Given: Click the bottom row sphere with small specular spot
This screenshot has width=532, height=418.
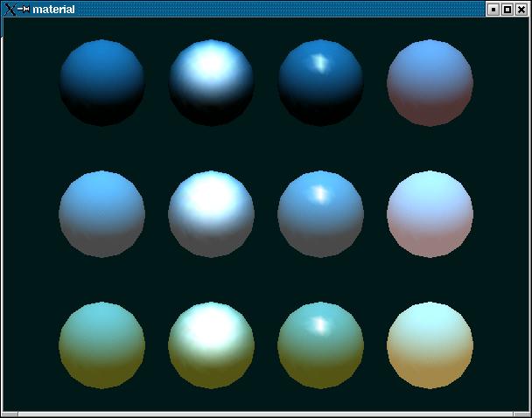Looking at the screenshot, I should point(320,345).
